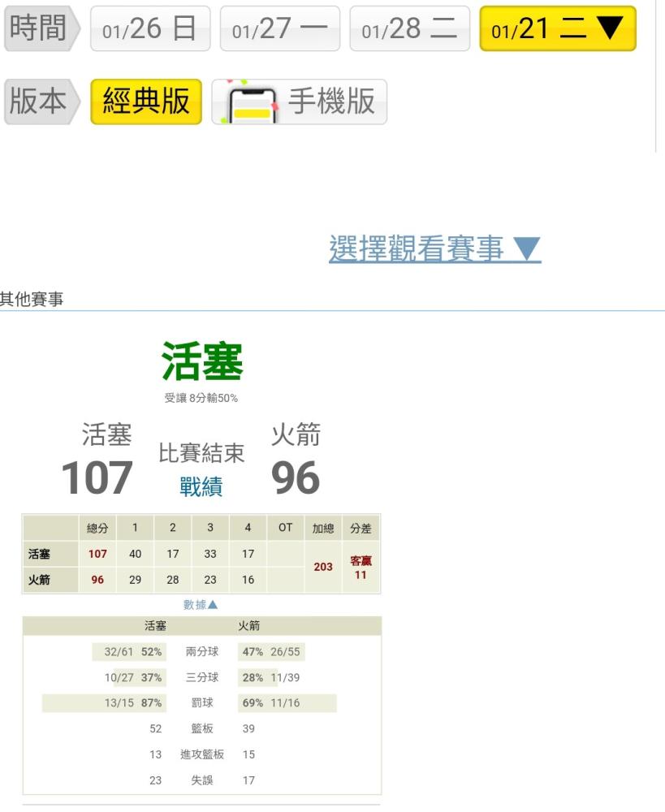Click the 活塞 score 107
Screen dimensions: 665x812
coord(97,477)
